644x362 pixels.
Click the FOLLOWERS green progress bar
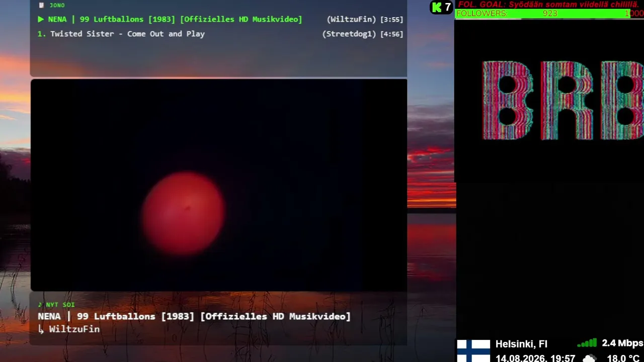549,14
